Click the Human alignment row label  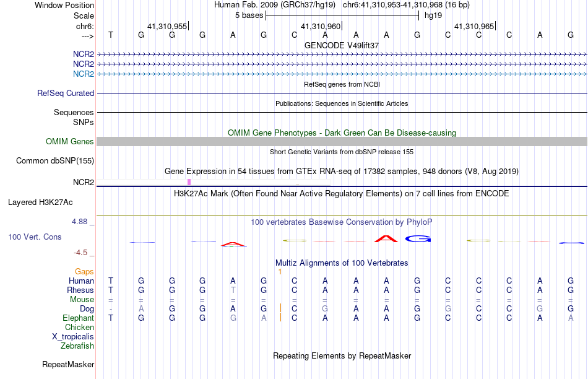coord(81,281)
